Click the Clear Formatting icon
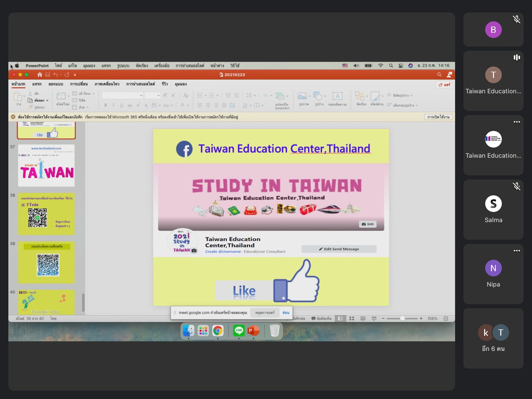This screenshot has width=532, height=399. [186, 95]
